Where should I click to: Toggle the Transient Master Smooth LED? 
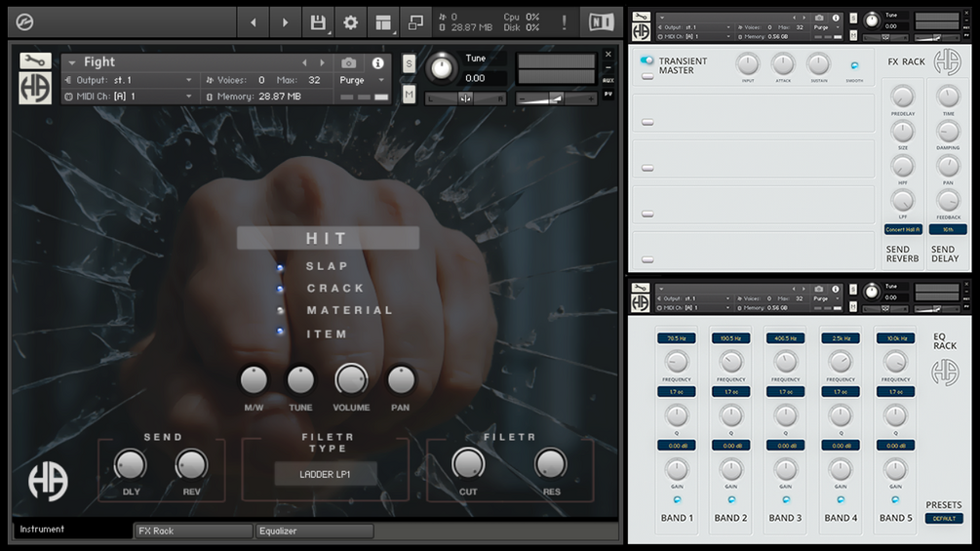(x=854, y=65)
